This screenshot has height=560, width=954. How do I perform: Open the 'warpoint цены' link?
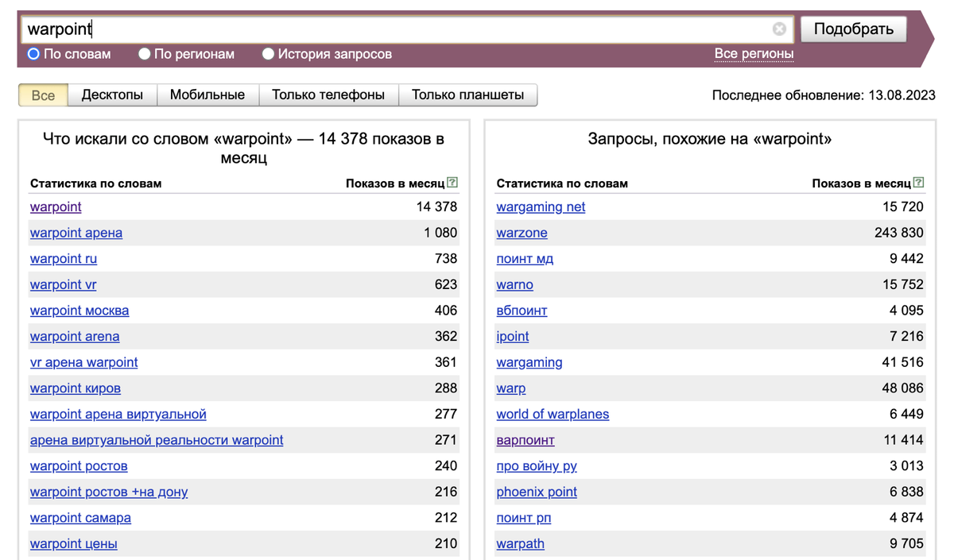coord(74,544)
